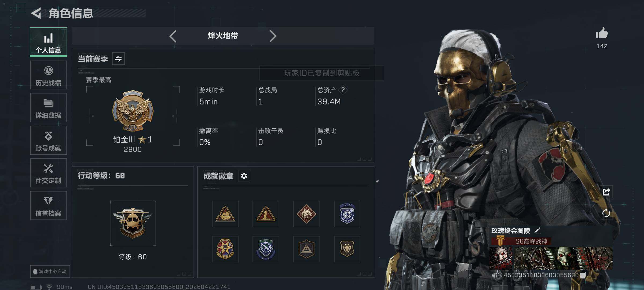Viewport: 644px width, 290px height.
Task: Click the 铂金III rank emblem
Action: coord(133,111)
